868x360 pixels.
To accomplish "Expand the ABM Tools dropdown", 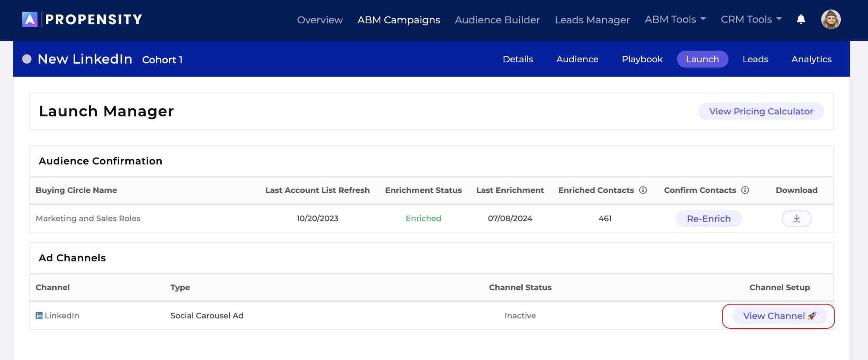I will click(675, 19).
